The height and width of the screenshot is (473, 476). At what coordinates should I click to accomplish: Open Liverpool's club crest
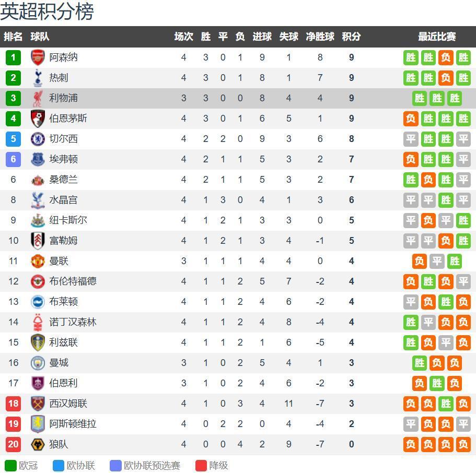38,98
